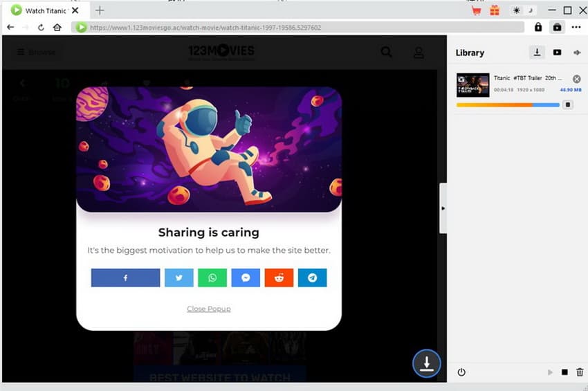
Task: Collapse the Library side panel arrow
Action: (x=443, y=208)
